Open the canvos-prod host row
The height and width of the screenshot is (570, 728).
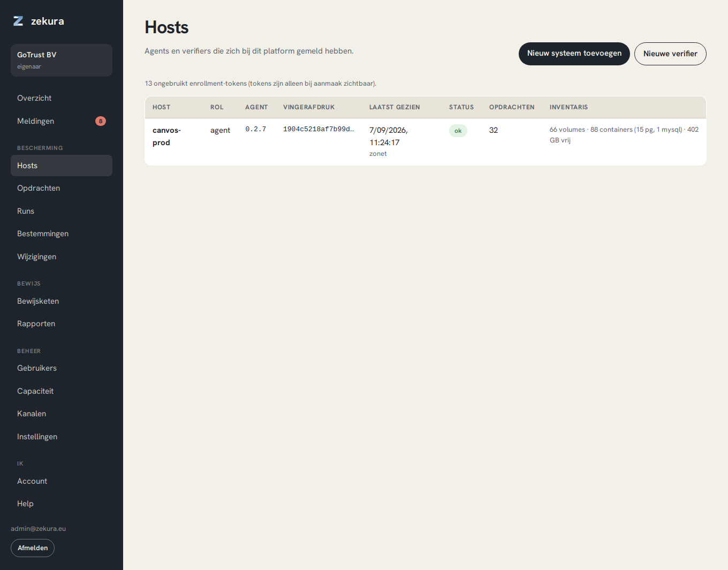[x=426, y=142]
